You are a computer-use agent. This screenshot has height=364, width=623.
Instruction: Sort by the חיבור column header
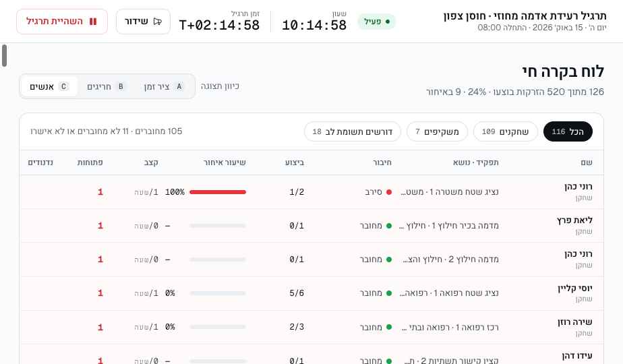tap(382, 162)
